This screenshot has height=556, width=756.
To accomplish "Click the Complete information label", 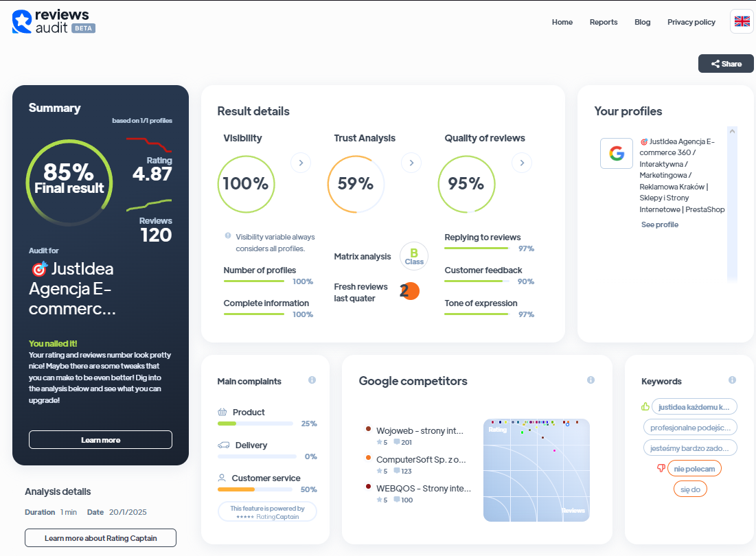I will tap(266, 303).
